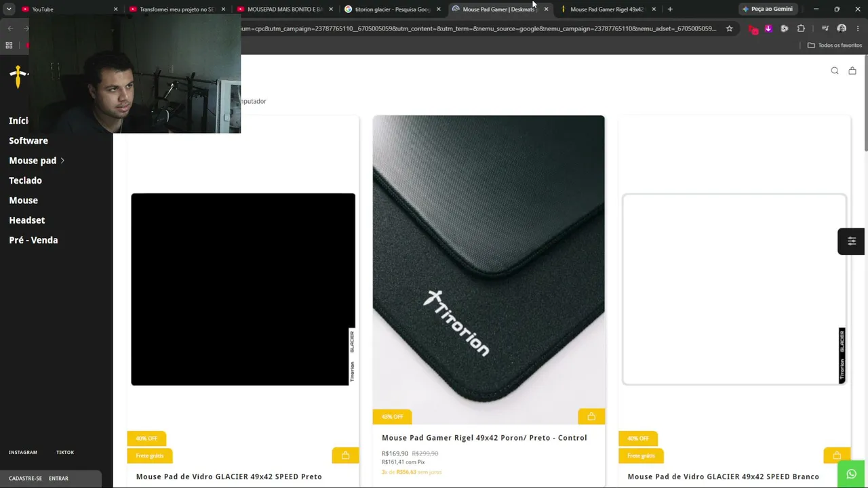Click 'Frete grátis' badge on GLACIER Branco
This screenshot has height=488, width=868.
642,455
